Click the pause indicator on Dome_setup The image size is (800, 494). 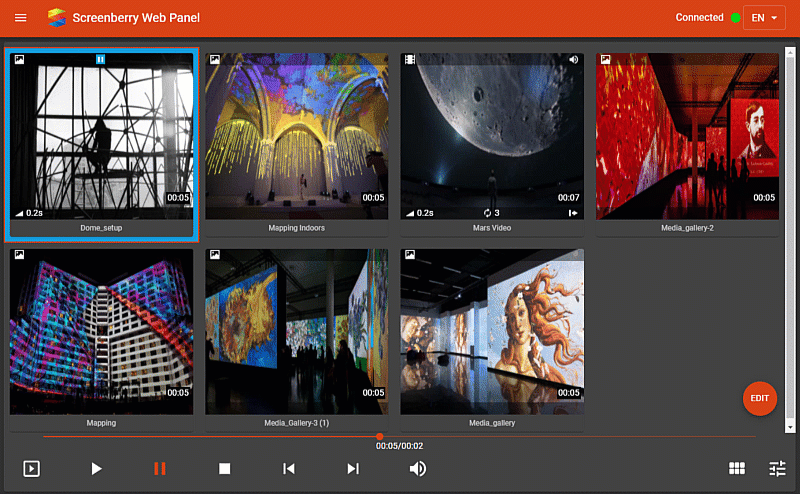pyautogui.click(x=101, y=60)
